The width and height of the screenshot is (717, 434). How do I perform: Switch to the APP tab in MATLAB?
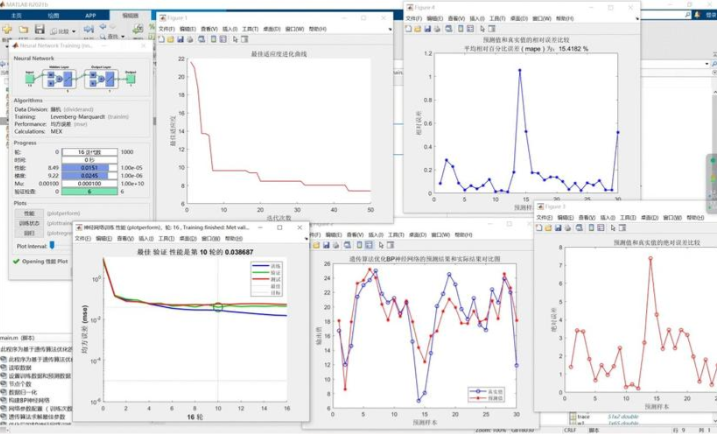click(x=90, y=16)
